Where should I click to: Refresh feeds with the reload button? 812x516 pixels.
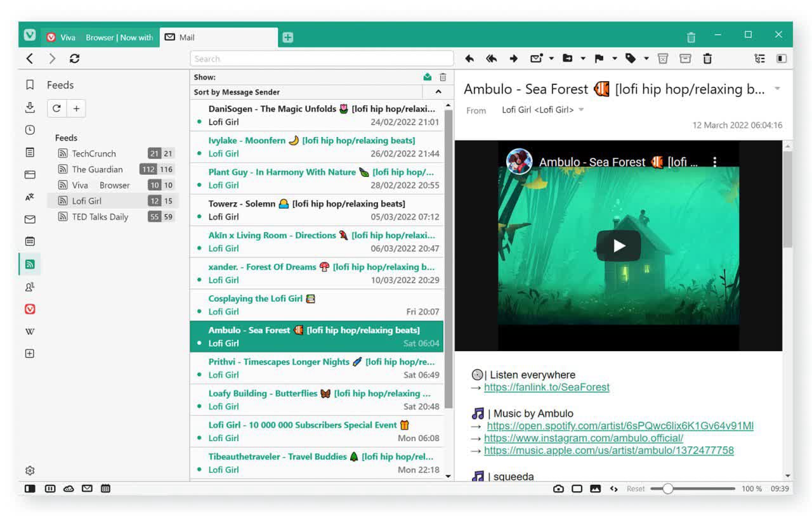(56, 108)
